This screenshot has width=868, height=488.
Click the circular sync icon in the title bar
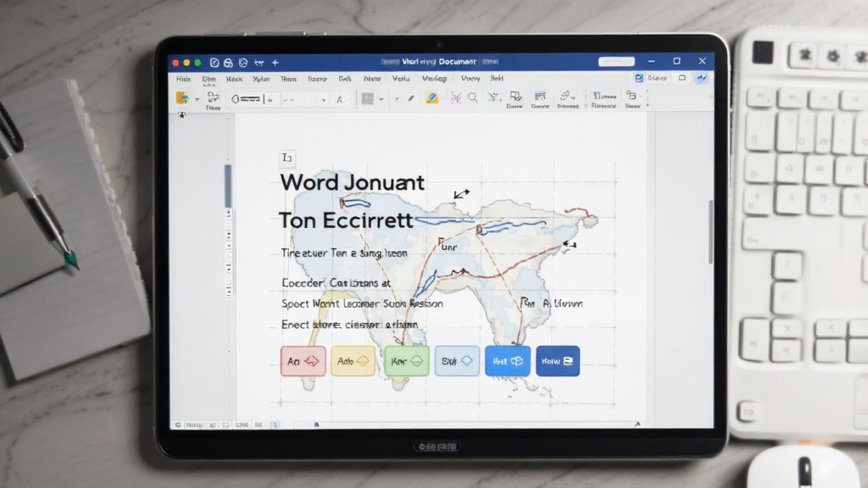pyautogui.click(x=243, y=63)
